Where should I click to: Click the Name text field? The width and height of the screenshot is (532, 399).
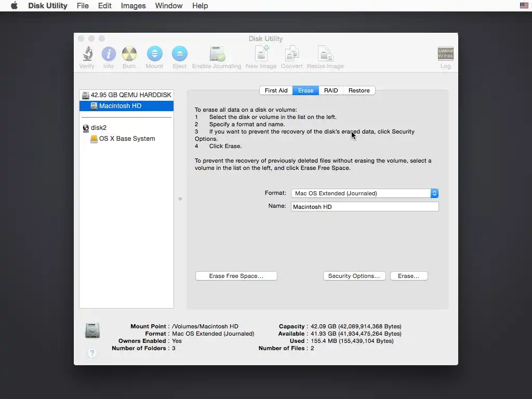click(x=365, y=207)
